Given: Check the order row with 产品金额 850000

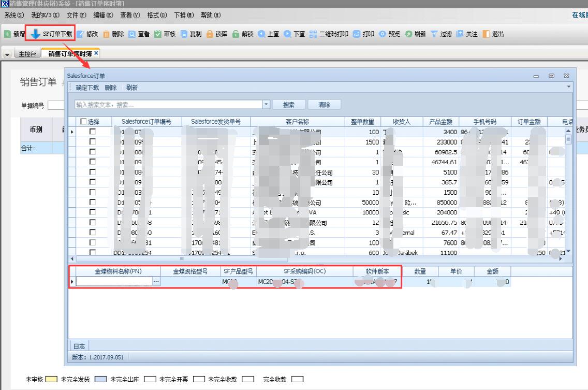Looking at the screenshot, I should (x=92, y=202).
